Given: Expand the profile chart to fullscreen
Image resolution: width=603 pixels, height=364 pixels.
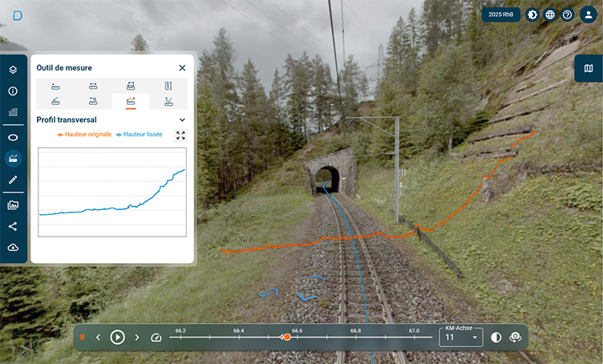Looking at the screenshot, I should 180,135.
